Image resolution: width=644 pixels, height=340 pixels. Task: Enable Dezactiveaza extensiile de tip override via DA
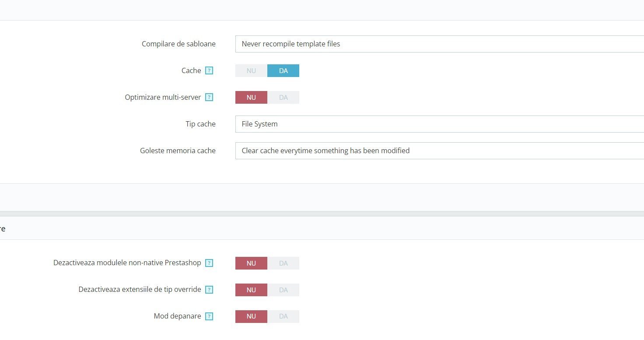point(283,290)
